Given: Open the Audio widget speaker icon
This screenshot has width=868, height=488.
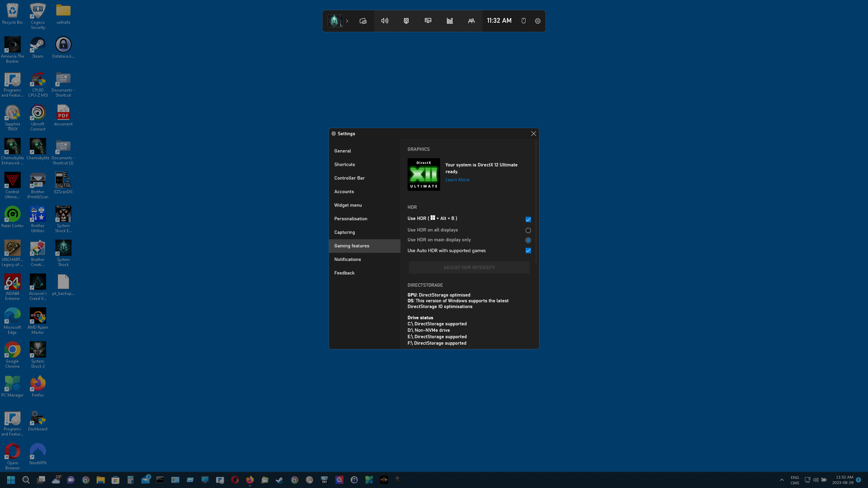Looking at the screenshot, I should pyautogui.click(x=384, y=21).
